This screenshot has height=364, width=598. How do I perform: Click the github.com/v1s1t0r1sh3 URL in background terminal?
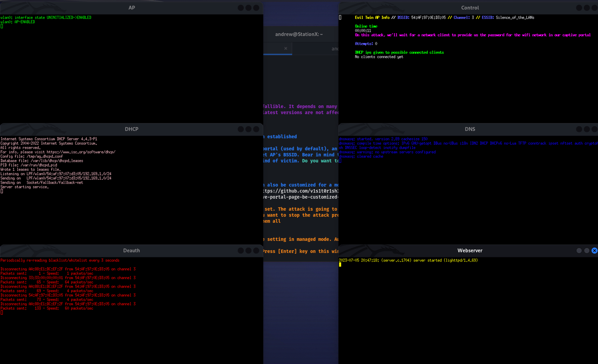[x=301, y=191]
